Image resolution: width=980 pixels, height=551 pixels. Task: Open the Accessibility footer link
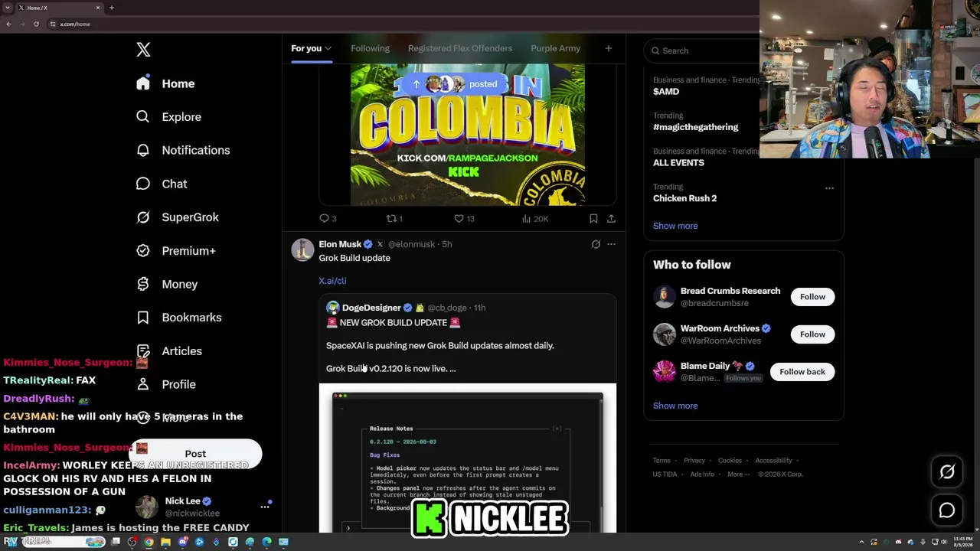(x=773, y=461)
